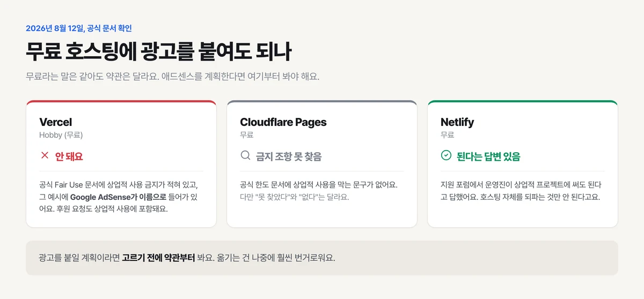Click the bold '고르기 전에 약관부터' in footer note

(158, 258)
